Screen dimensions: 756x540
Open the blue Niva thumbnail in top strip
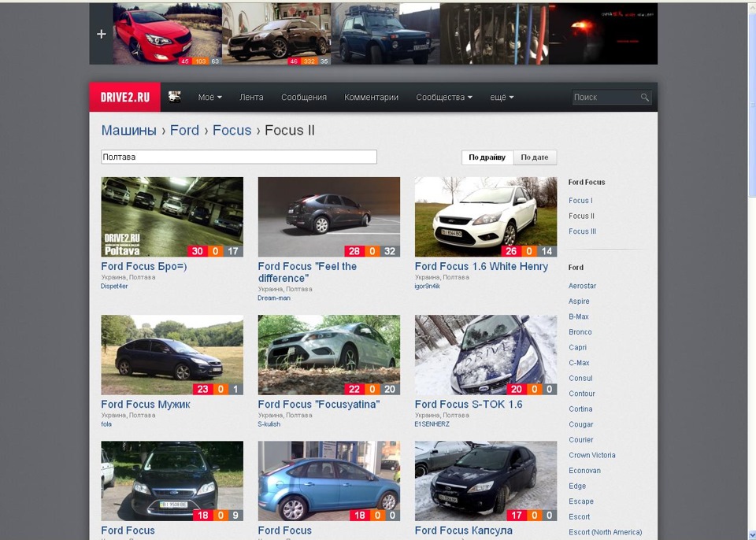click(x=386, y=34)
